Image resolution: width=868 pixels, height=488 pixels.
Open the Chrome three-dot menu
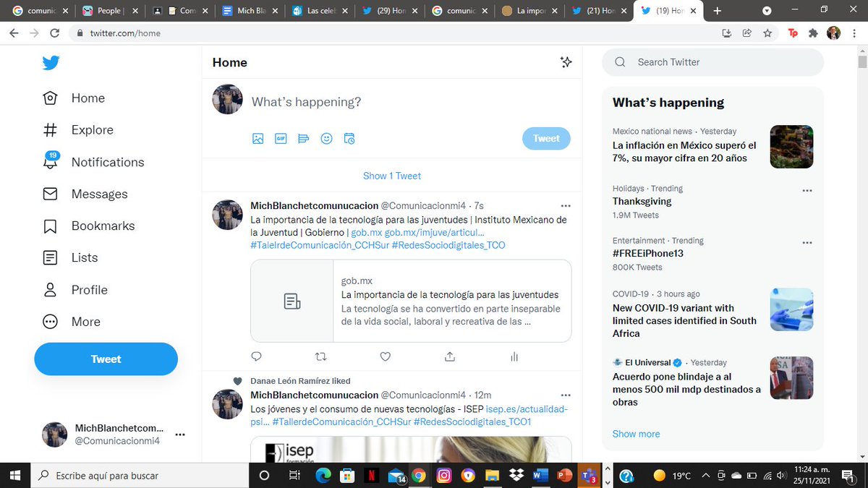856,33
